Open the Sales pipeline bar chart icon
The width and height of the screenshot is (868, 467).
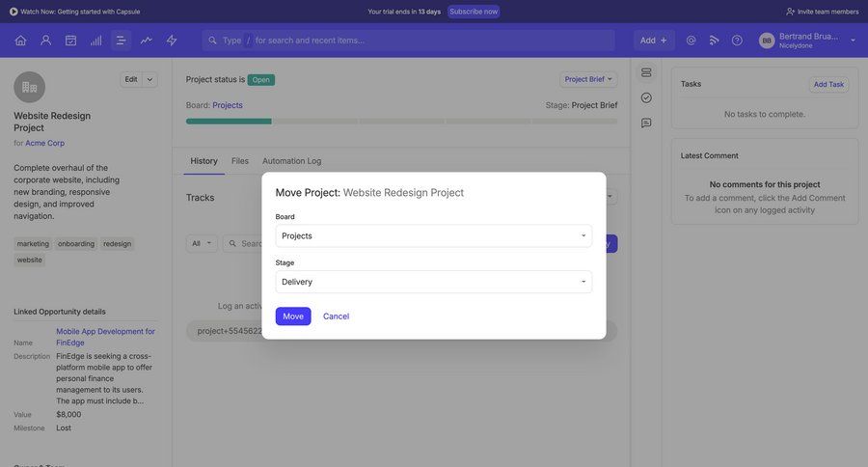click(x=95, y=41)
